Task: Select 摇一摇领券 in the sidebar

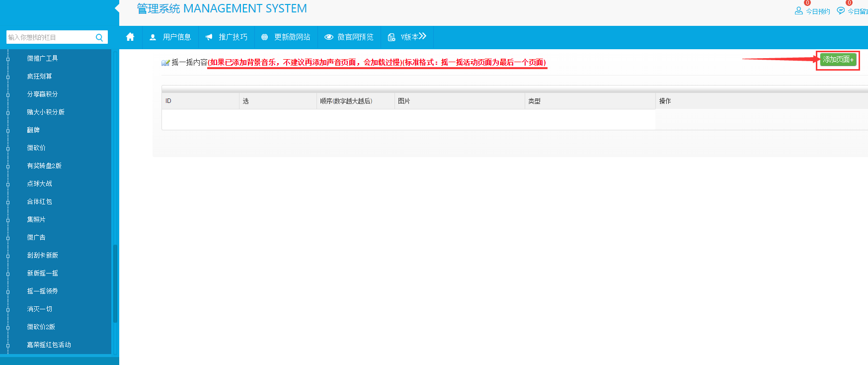Action: [x=42, y=291]
